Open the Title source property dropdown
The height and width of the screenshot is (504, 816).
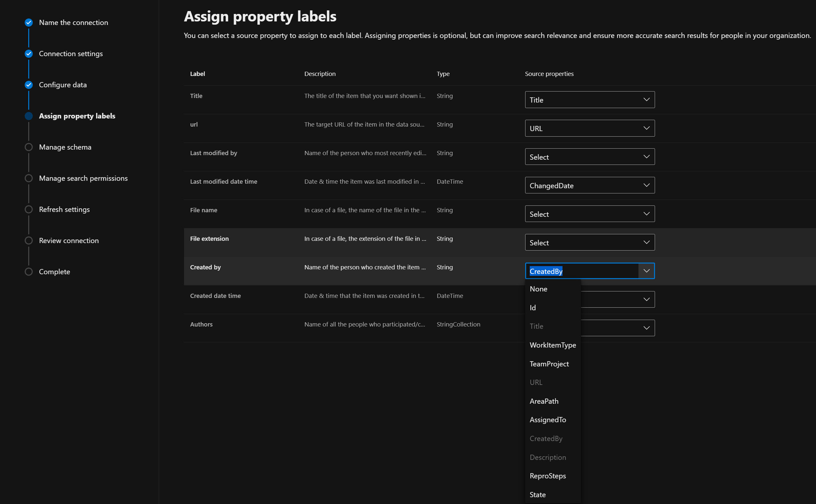(x=589, y=100)
